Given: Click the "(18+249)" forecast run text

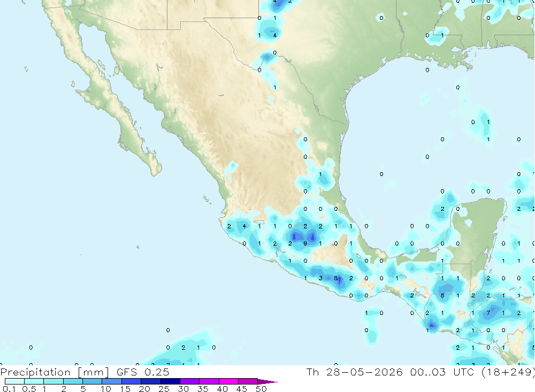Looking at the screenshot, I should 508,372.
